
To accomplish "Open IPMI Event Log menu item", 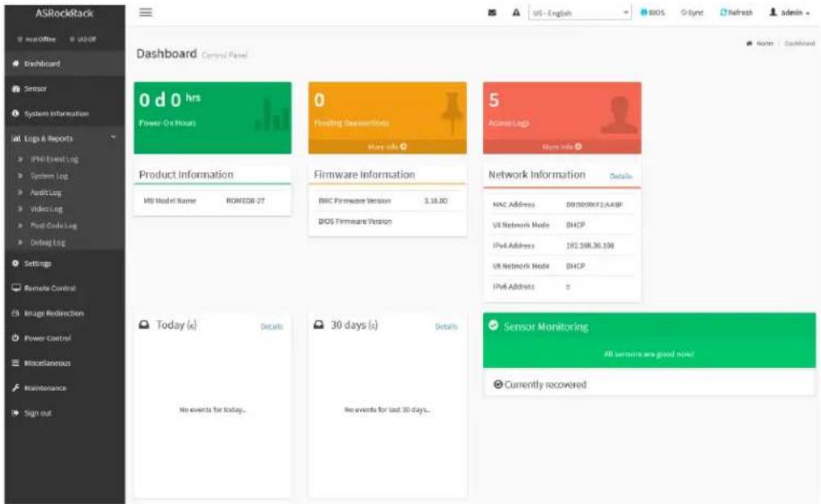I will click(54, 159).
